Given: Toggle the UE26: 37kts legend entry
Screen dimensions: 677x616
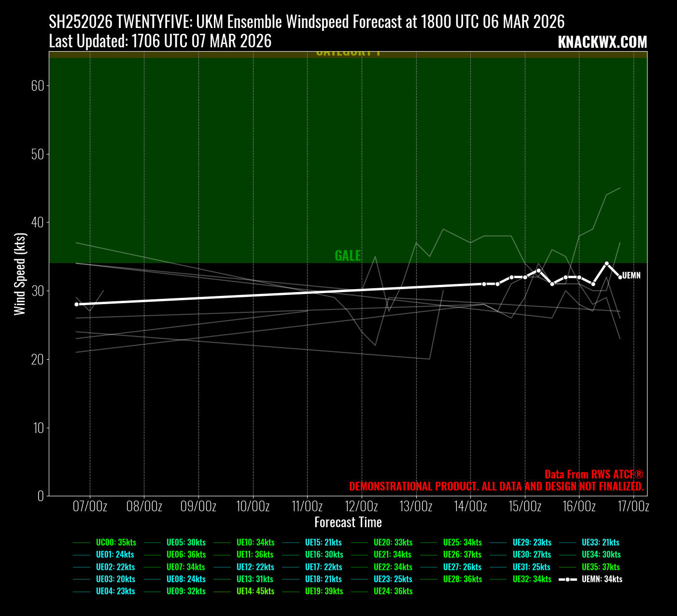Looking at the screenshot, I should (462, 554).
